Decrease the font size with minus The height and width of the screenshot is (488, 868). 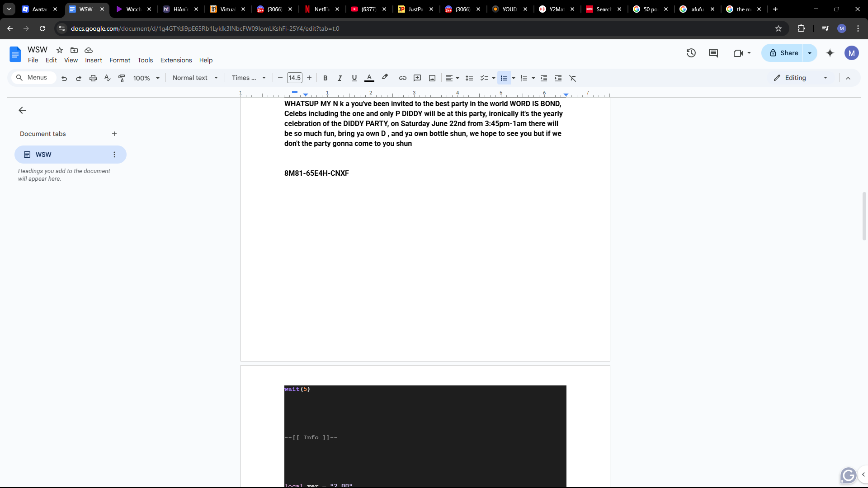point(280,78)
